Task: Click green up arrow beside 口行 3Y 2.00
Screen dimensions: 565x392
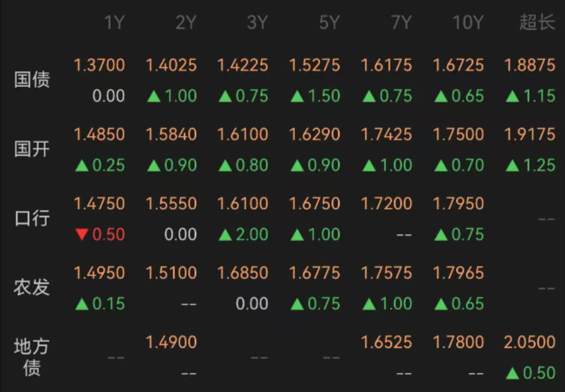Action: 225,235
